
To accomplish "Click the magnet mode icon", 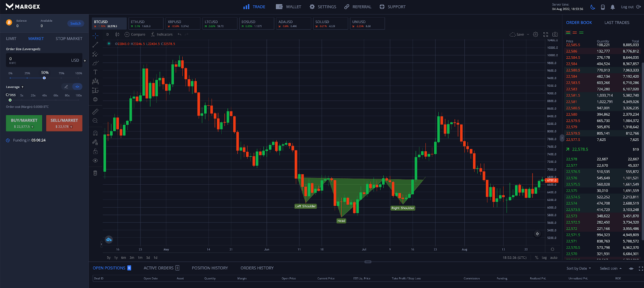I will coord(95,133).
